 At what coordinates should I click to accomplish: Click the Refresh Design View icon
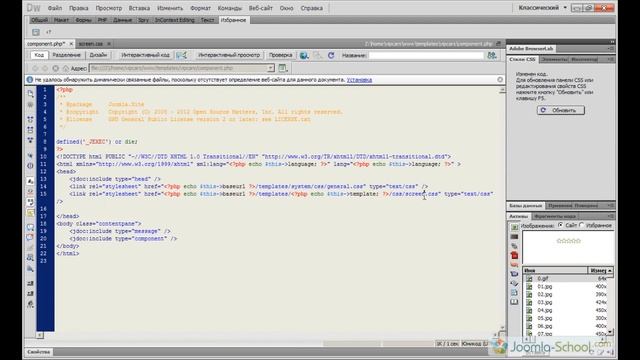331,55
